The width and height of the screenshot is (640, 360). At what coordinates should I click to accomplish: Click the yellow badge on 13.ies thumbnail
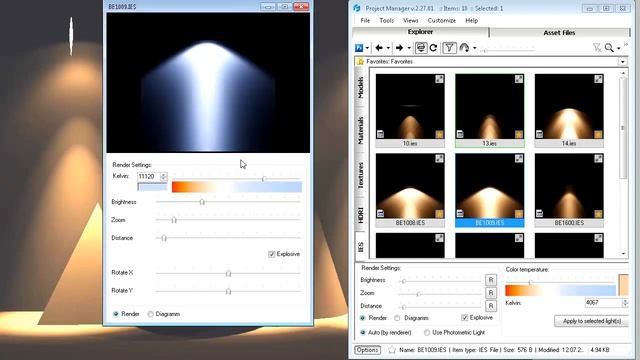(518, 134)
